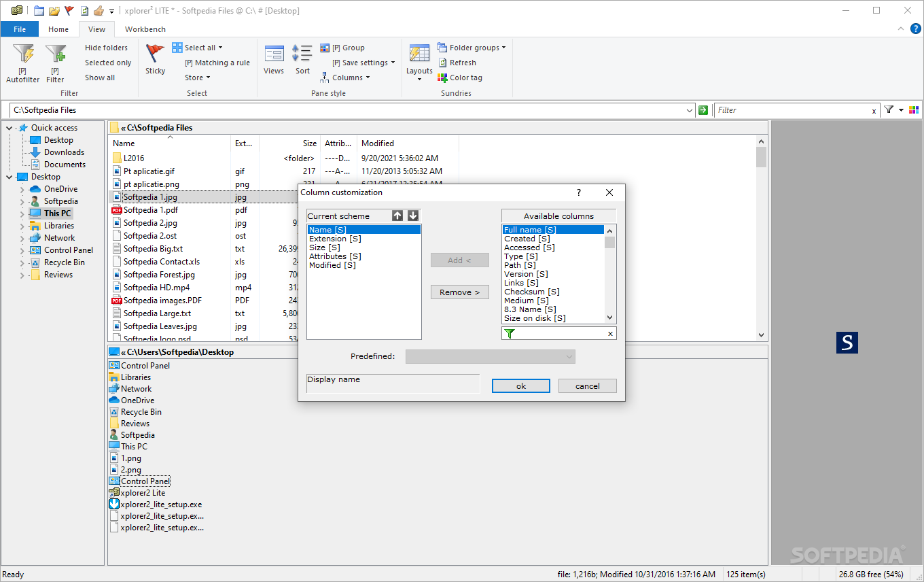
Task: Expand the Libraries tree node
Action: click(x=22, y=226)
